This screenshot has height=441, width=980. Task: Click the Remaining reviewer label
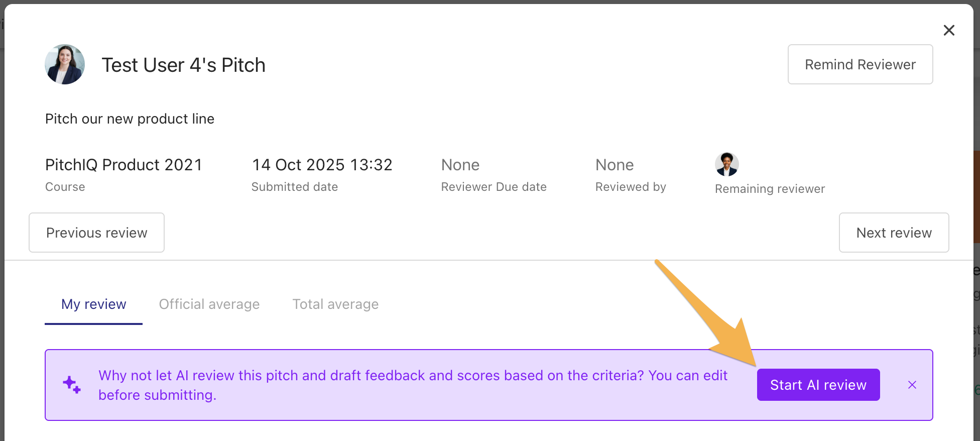point(769,188)
